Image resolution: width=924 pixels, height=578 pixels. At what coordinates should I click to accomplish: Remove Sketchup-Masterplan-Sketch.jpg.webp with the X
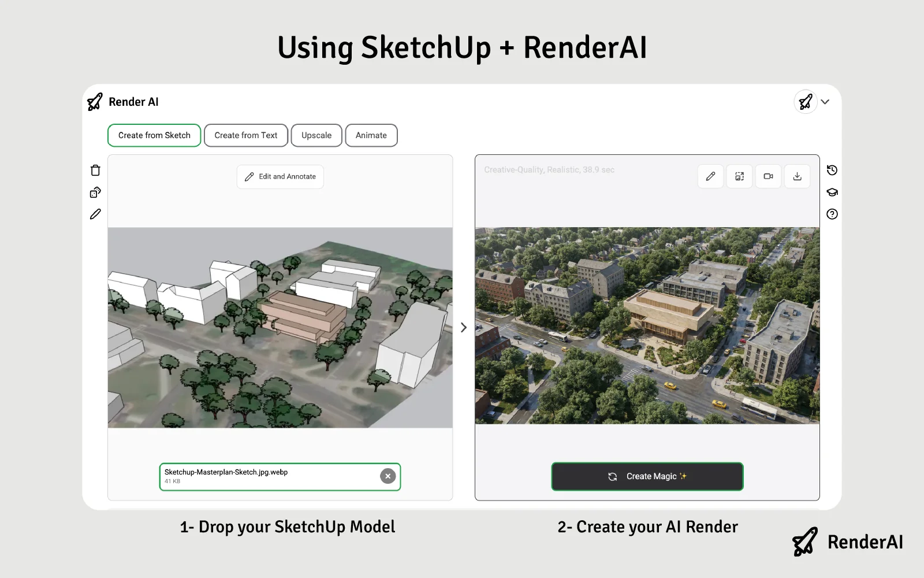point(388,476)
